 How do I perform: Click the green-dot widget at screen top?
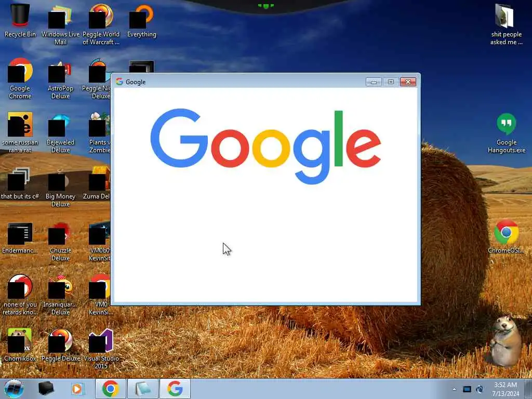[x=266, y=6]
